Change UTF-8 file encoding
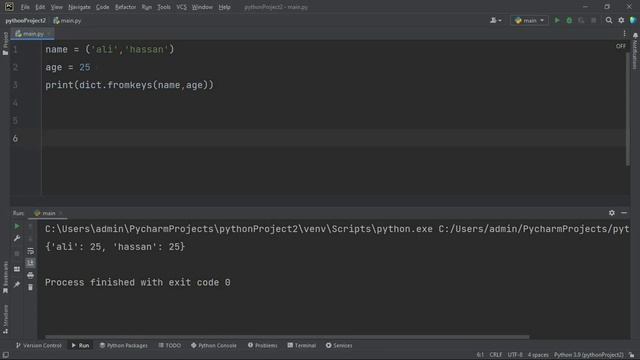This screenshot has width=640, height=360. 515,355
